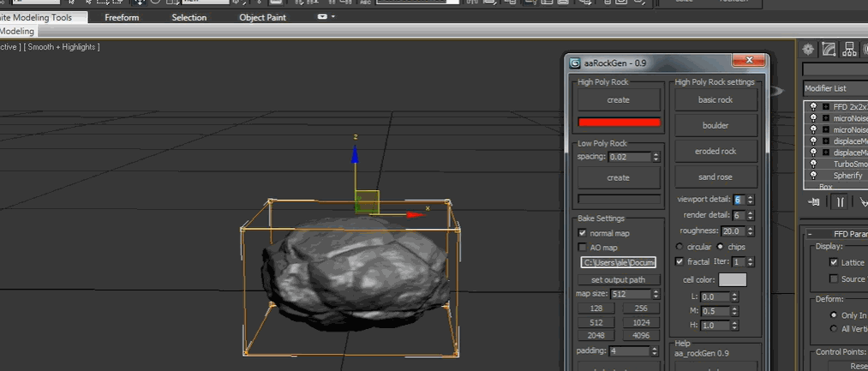Click the padding spinner arrows
This screenshot has width=868, height=371.
tap(655, 351)
